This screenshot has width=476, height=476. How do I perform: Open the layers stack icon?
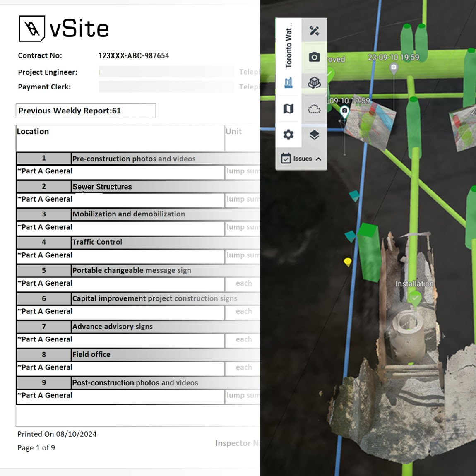pos(314,135)
